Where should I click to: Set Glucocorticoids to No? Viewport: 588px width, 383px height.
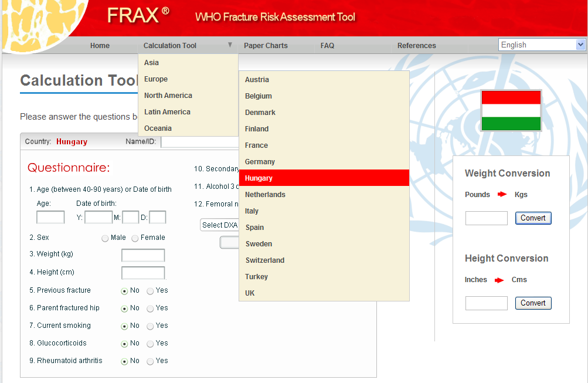(x=124, y=344)
